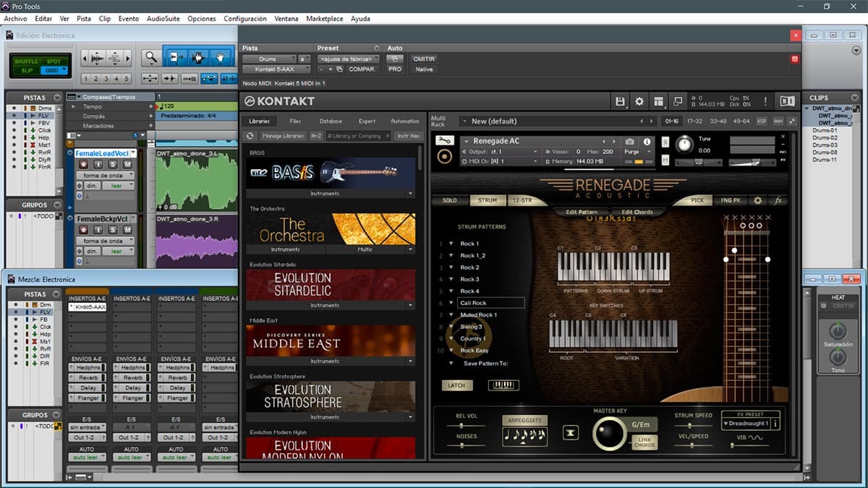Viewport: 868px width, 488px height.
Task: Click the Manage Libraries button
Action: (283, 135)
